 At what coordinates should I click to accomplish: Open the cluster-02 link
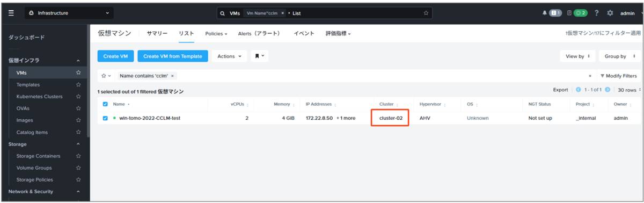pyautogui.click(x=391, y=118)
